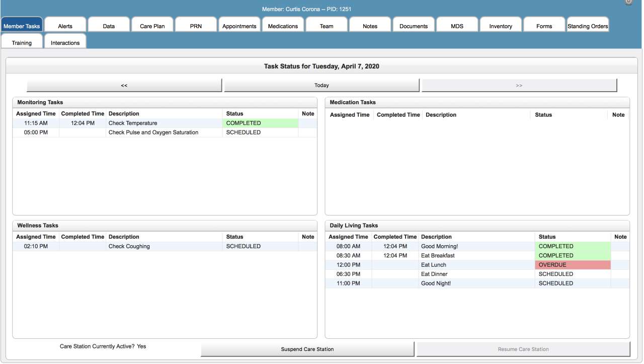Select the Check Coughing wellness task
The height and width of the screenshot is (364, 644).
(x=165, y=246)
